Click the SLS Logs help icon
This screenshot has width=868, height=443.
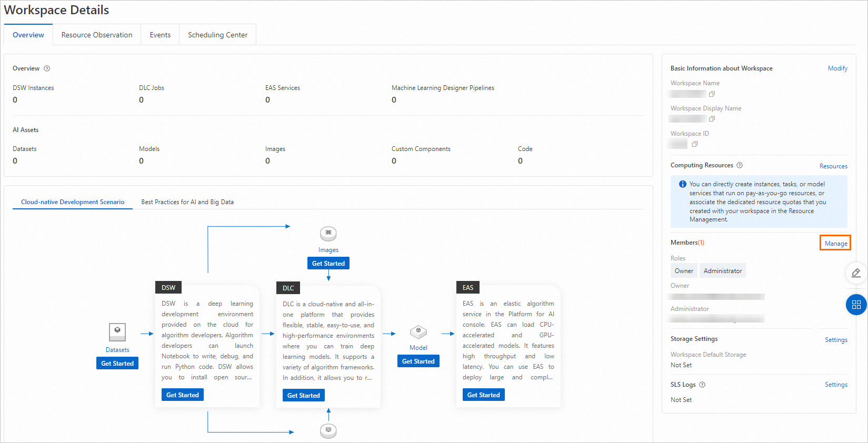point(702,385)
